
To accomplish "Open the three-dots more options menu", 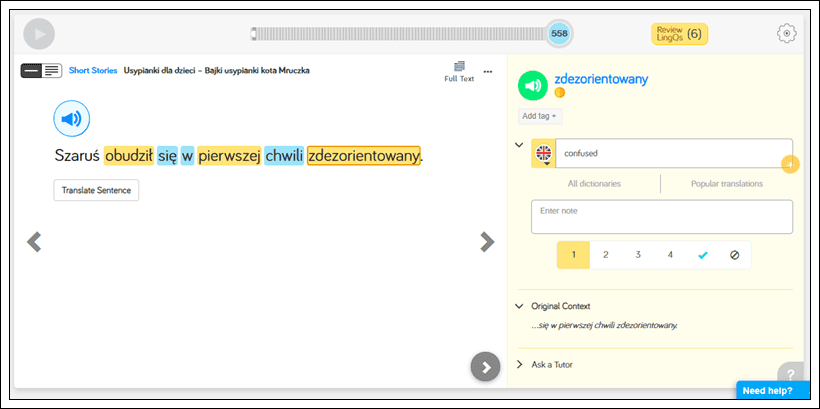I will (x=488, y=71).
